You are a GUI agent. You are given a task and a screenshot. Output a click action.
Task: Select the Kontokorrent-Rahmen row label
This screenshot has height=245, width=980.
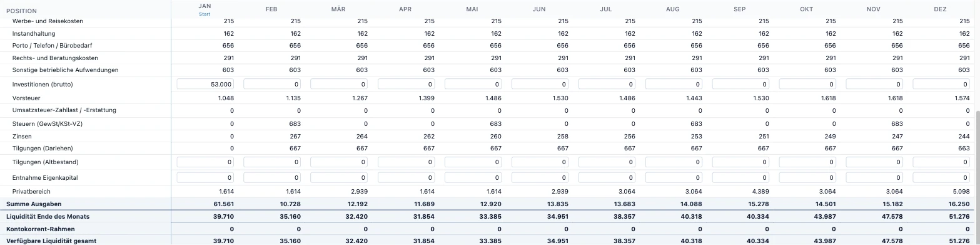point(40,229)
